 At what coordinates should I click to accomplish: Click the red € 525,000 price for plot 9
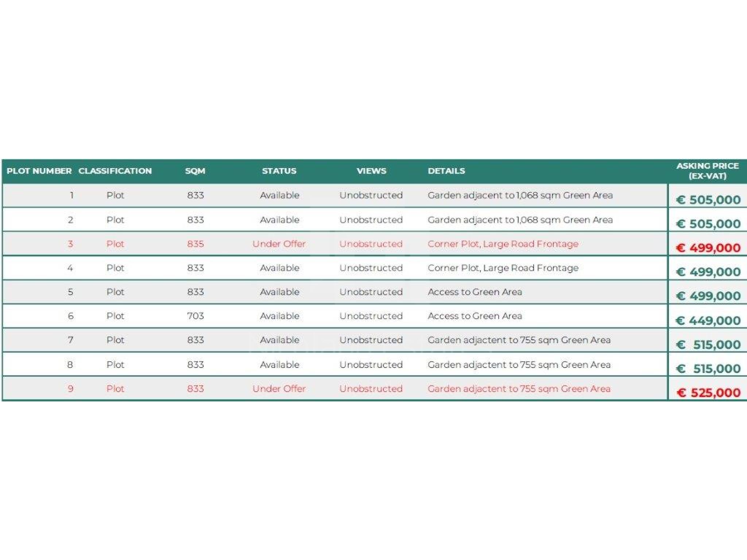click(x=708, y=393)
